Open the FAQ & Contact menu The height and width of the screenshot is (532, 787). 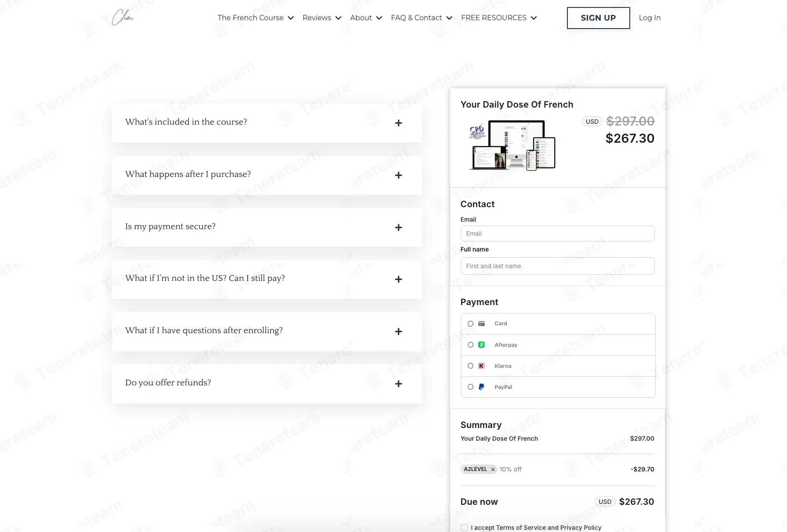(x=422, y=18)
